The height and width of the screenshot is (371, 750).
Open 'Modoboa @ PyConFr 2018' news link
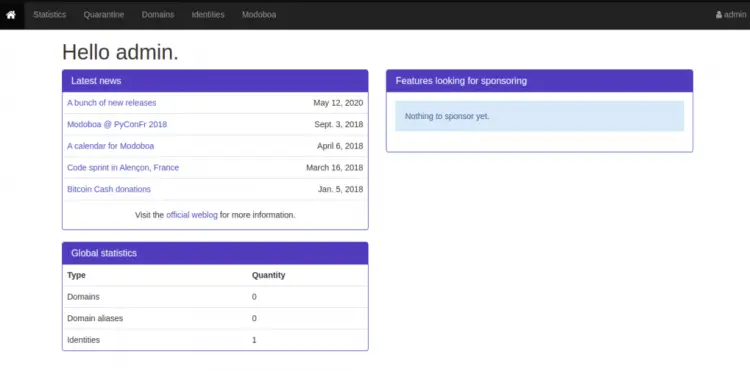pyautogui.click(x=117, y=124)
